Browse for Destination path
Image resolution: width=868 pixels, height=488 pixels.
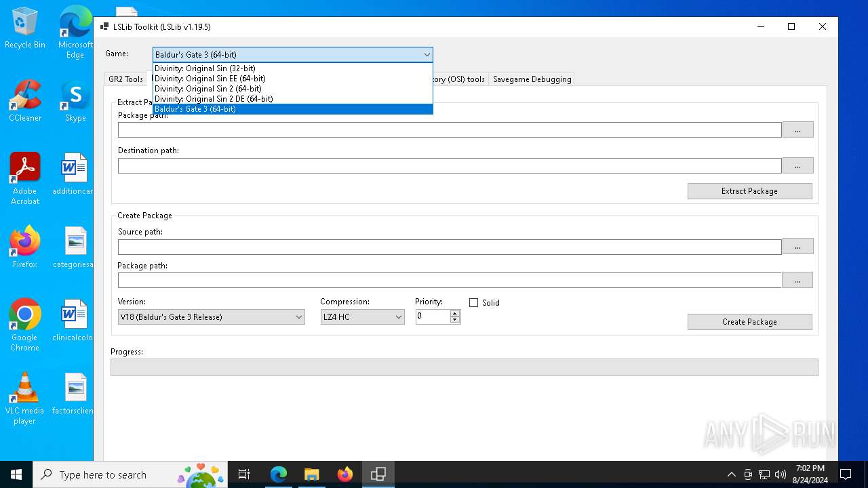pos(797,165)
